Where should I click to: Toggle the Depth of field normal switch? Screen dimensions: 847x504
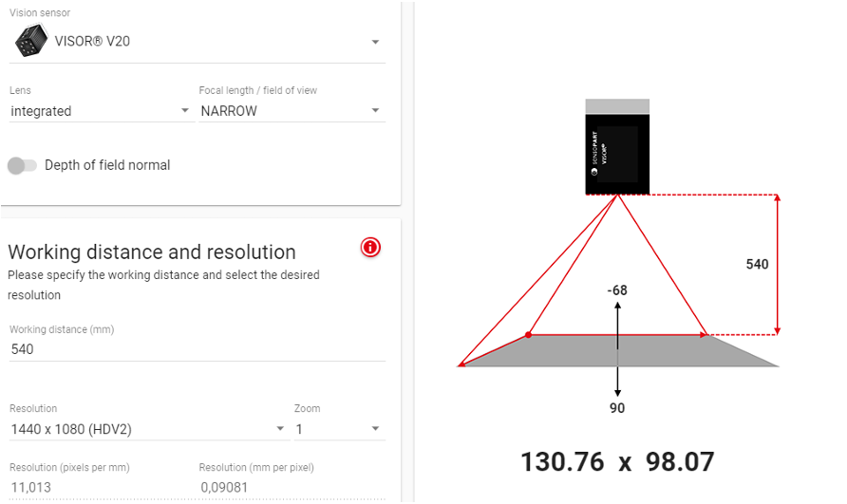[x=22, y=165]
